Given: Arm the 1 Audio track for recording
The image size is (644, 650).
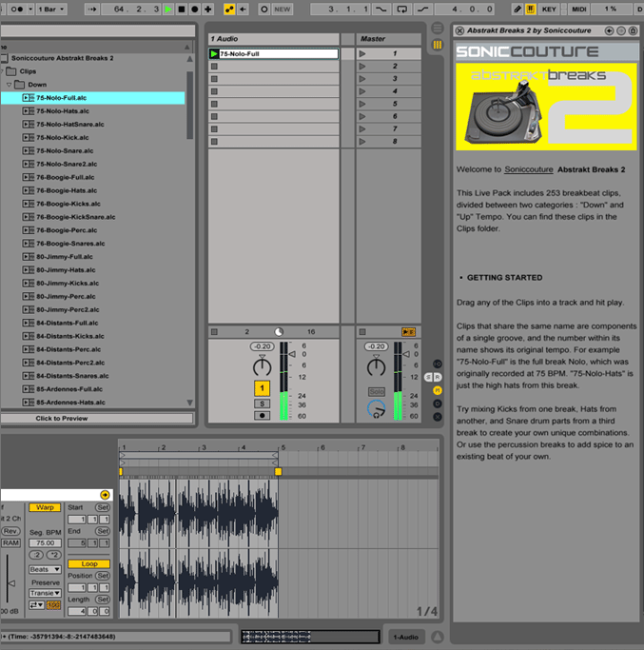Looking at the screenshot, I should coord(262,415).
